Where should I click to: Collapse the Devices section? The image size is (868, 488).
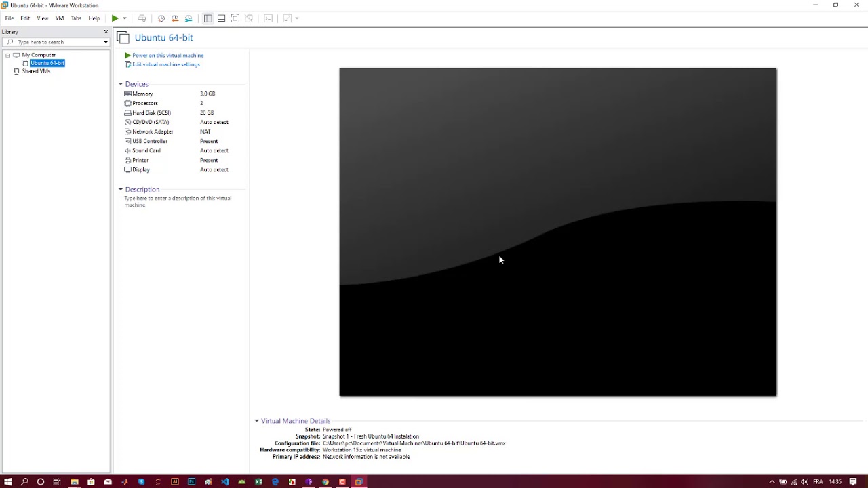click(121, 84)
